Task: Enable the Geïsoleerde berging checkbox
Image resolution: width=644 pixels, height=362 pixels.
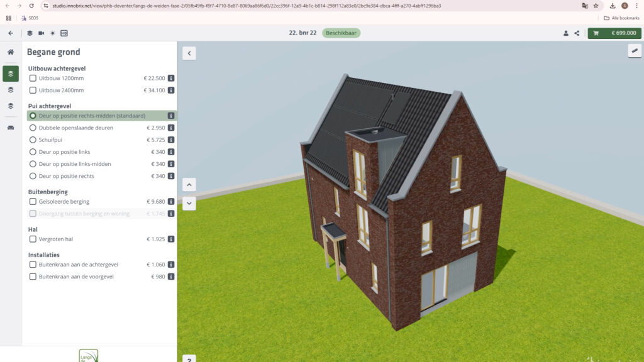Action: (33, 202)
